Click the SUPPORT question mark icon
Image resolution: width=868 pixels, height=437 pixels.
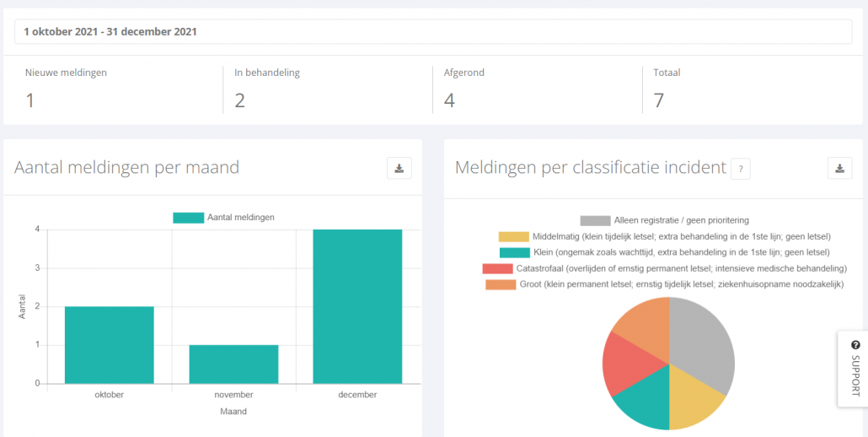click(856, 344)
